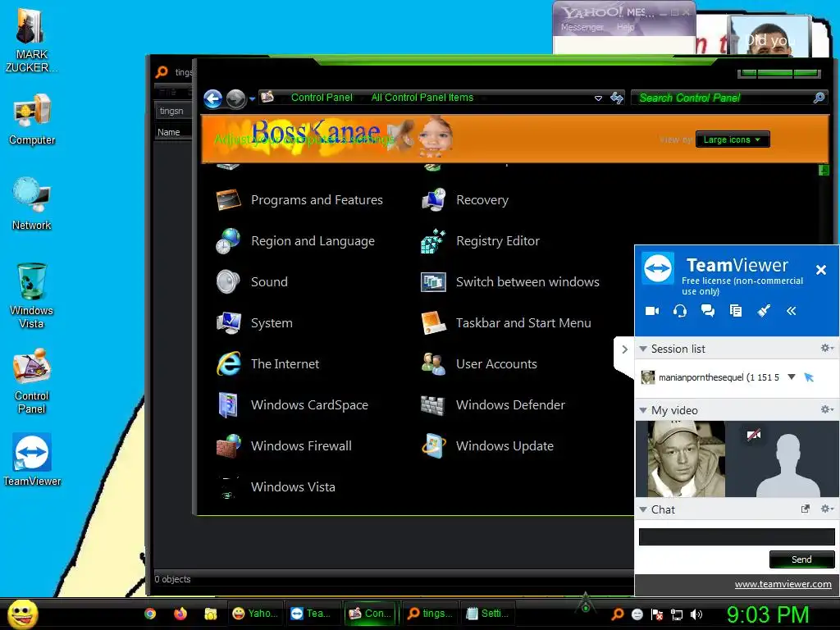Open the My video gear menu

pos(827,410)
